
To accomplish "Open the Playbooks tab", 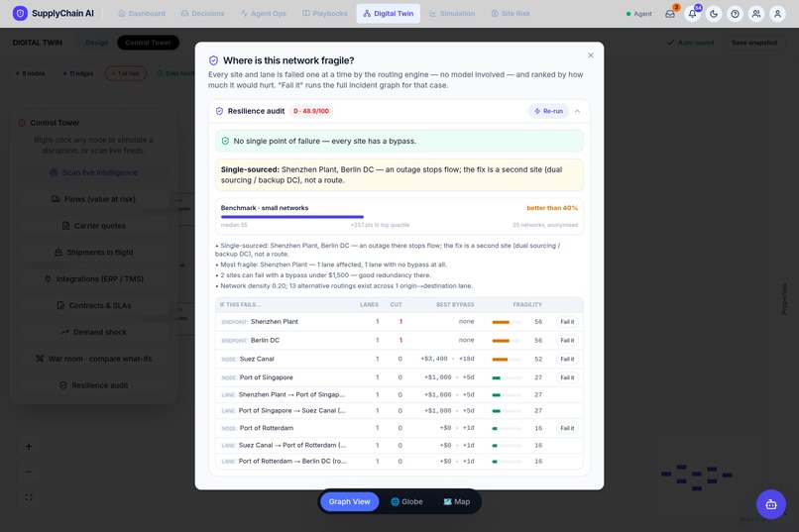I will pyautogui.click(x=324, y=14).
